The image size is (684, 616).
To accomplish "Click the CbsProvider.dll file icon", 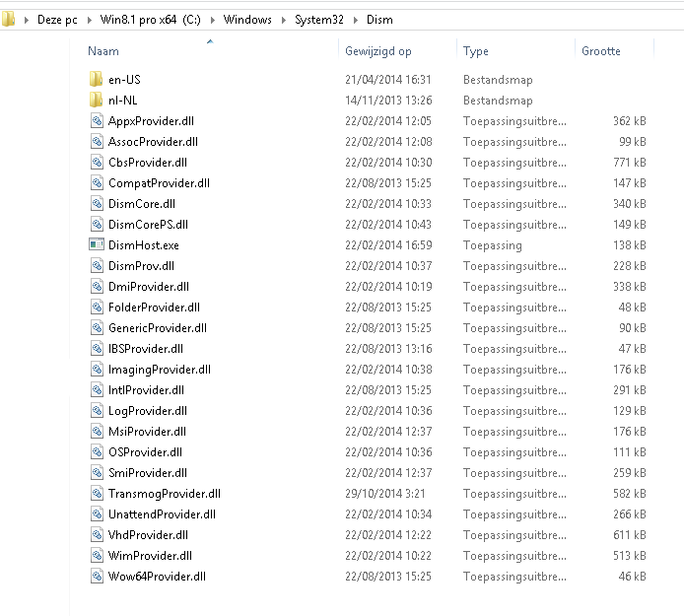I will pos(97,163).
